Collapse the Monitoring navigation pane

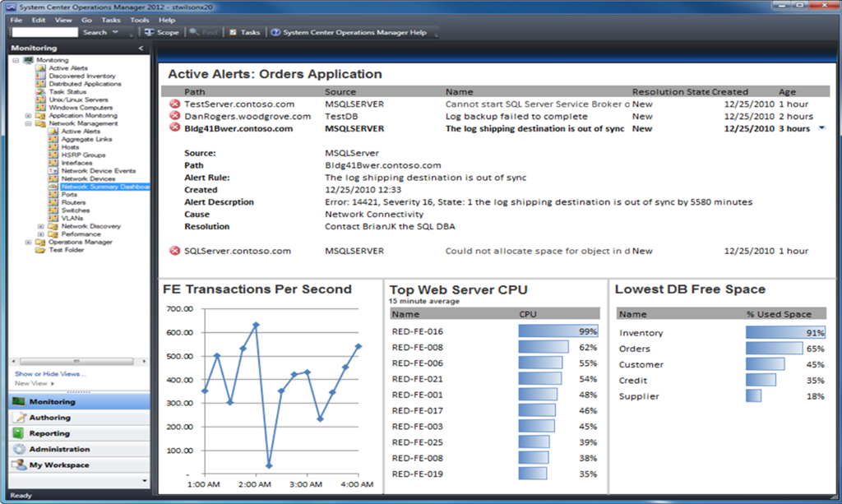click(x=141, y=48)
